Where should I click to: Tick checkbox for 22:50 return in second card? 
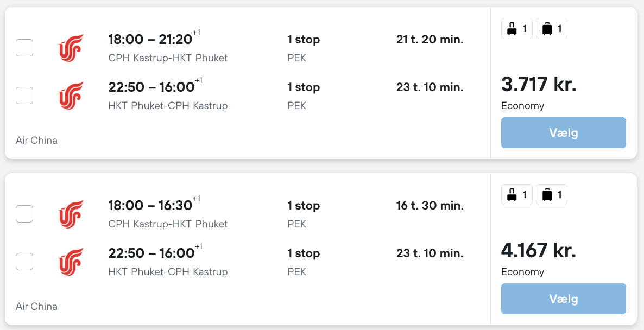point(24,262)
